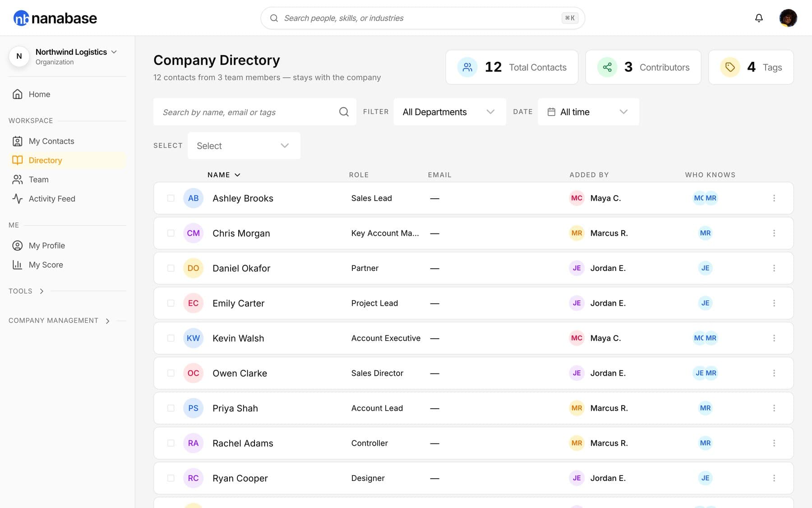Open the Team page
This screenshot has height=508, width=812.
click(68, 180)
